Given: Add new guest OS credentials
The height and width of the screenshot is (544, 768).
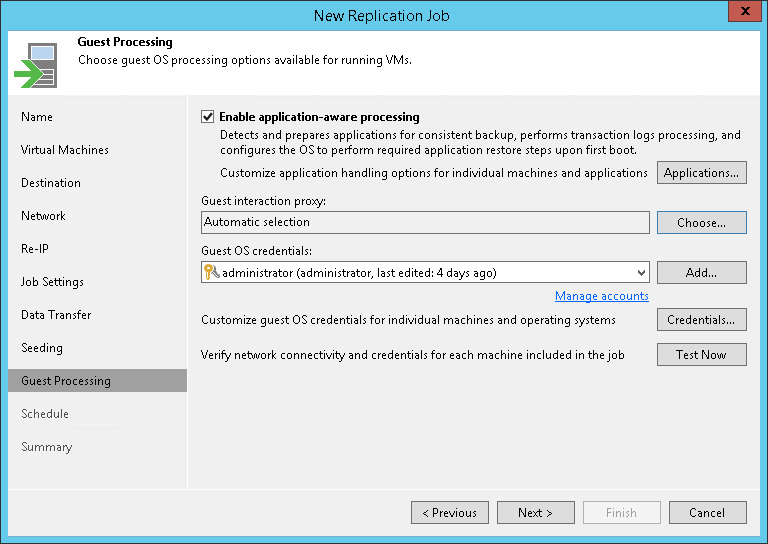Looking at the screenshot, I should (x=701, y=272).
